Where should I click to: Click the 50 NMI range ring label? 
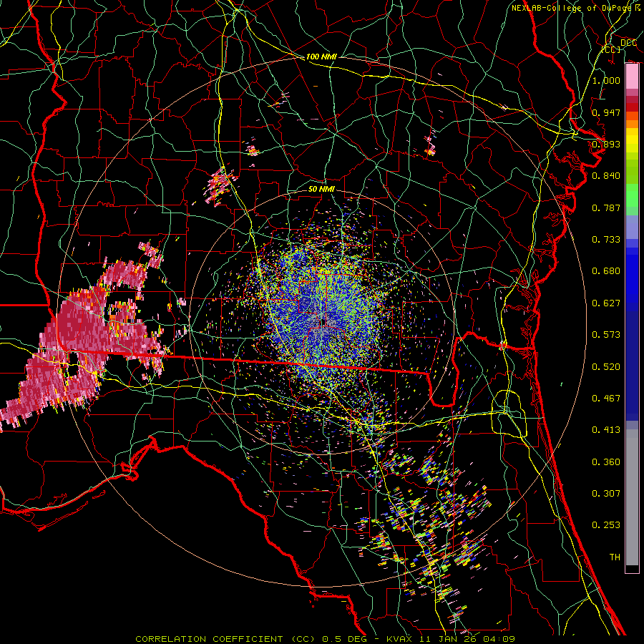[321, 190]
